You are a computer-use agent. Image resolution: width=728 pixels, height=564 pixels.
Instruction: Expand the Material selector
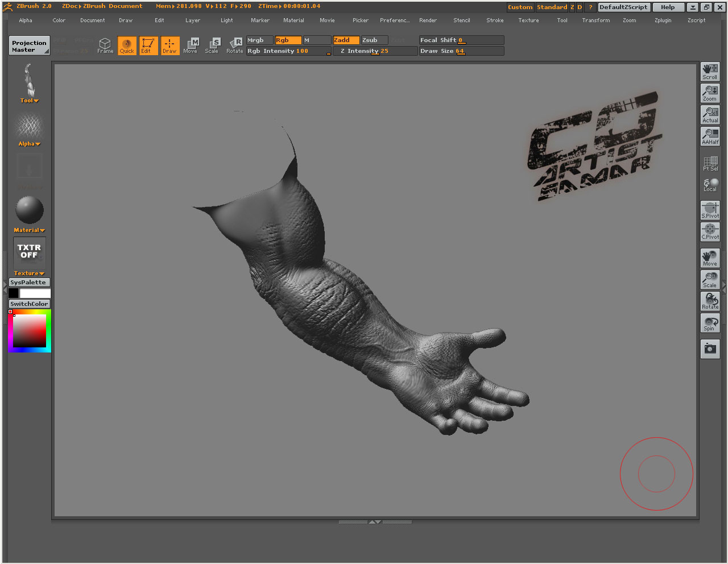(29, 230)
